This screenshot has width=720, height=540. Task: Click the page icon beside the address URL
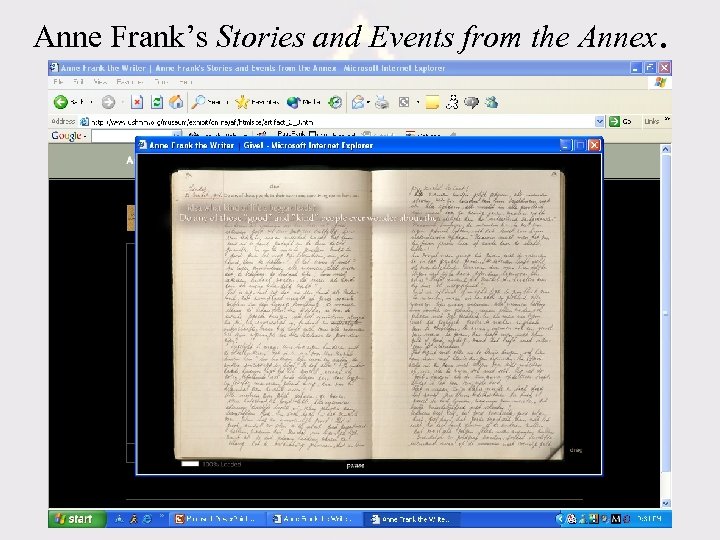pyautogui.click(x=84, y=122)
